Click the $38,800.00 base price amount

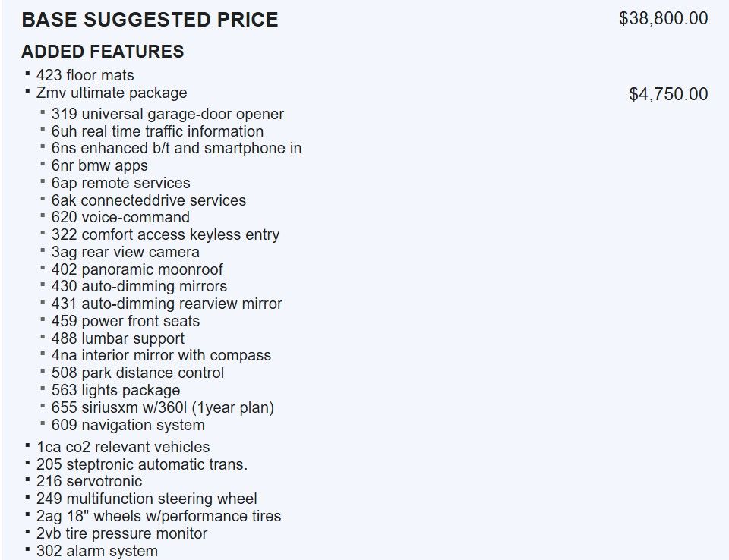[663, 18]
